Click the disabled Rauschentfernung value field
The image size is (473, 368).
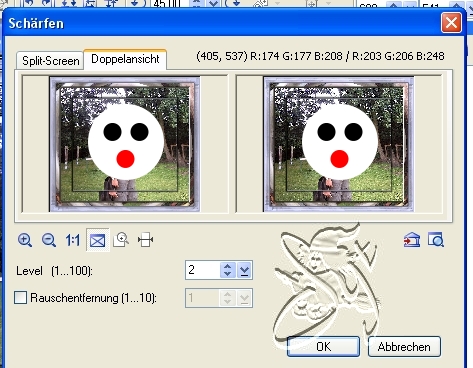pos(203,297)
